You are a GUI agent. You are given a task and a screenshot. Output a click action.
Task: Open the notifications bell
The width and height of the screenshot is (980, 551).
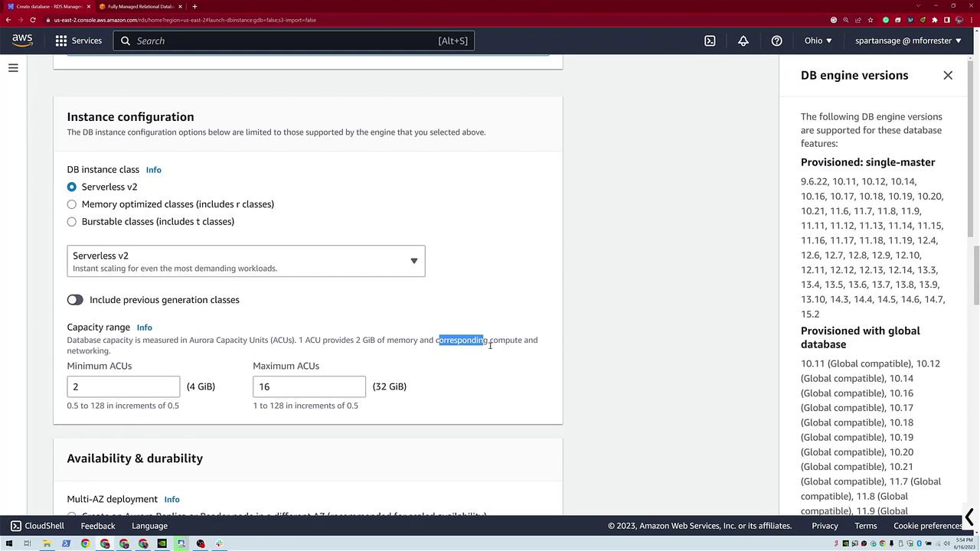click(x=743, y=41)
